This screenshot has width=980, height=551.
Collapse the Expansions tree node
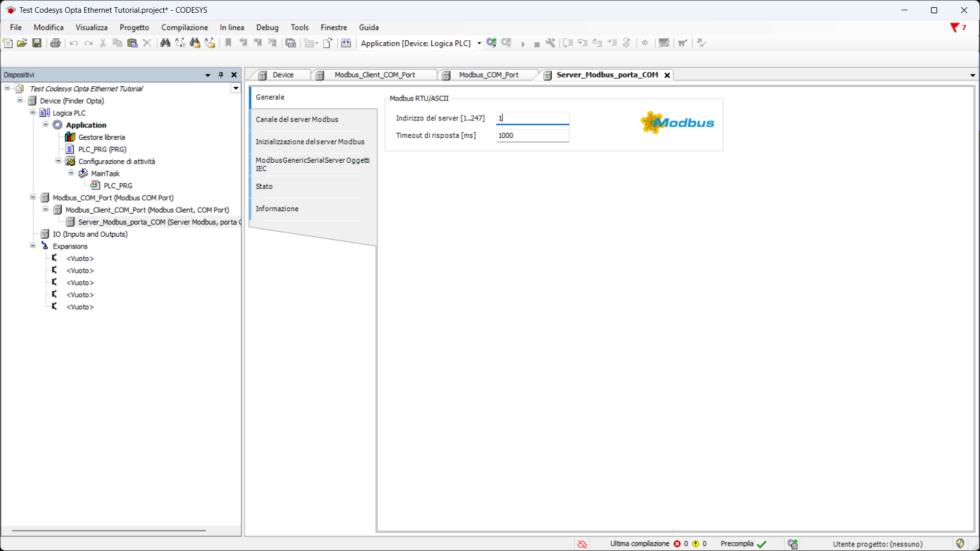(x=33, y=246)
